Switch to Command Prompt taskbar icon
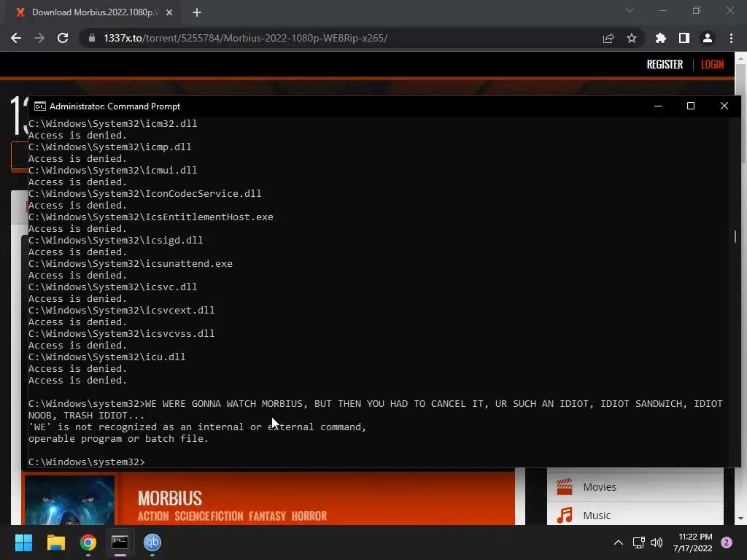Screen dimensions: 747x560 click(120, 542)
